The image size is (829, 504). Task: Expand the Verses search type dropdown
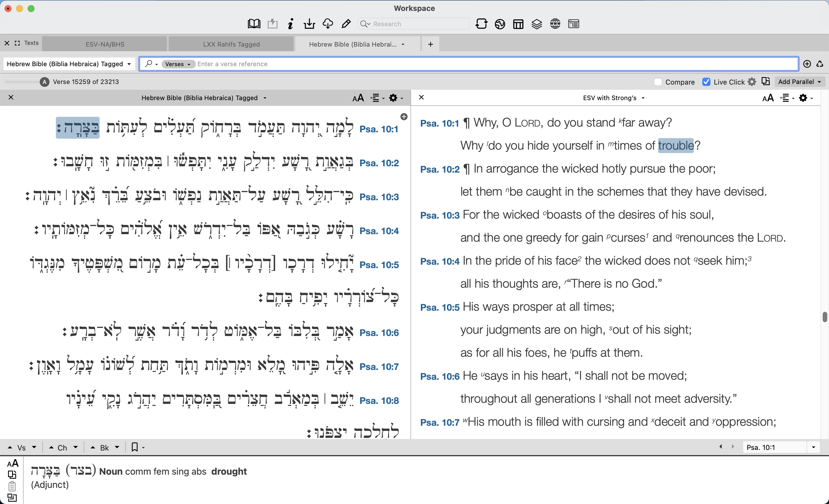tap(178, 64)
